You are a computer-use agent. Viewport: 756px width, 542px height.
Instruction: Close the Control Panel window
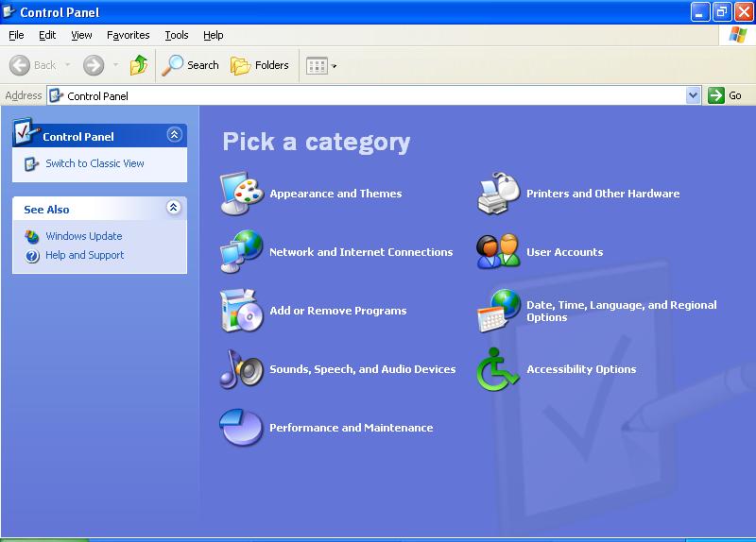tap(744, 12)
